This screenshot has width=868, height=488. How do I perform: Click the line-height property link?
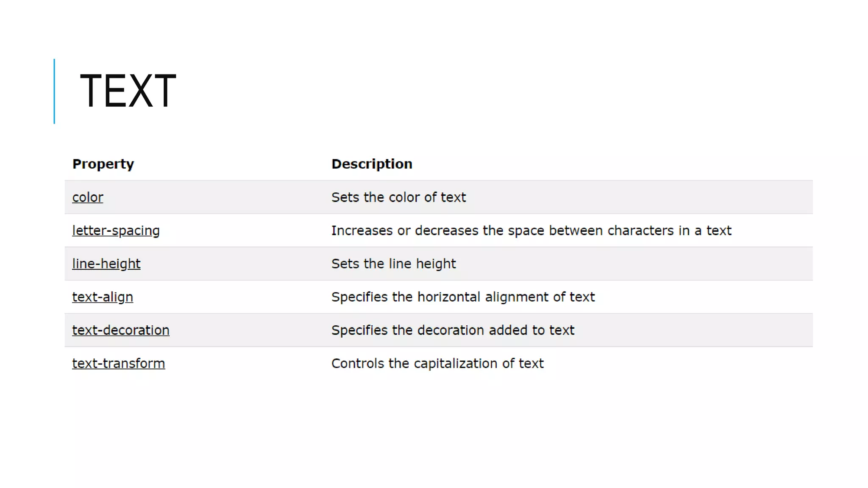coord(106,264)
